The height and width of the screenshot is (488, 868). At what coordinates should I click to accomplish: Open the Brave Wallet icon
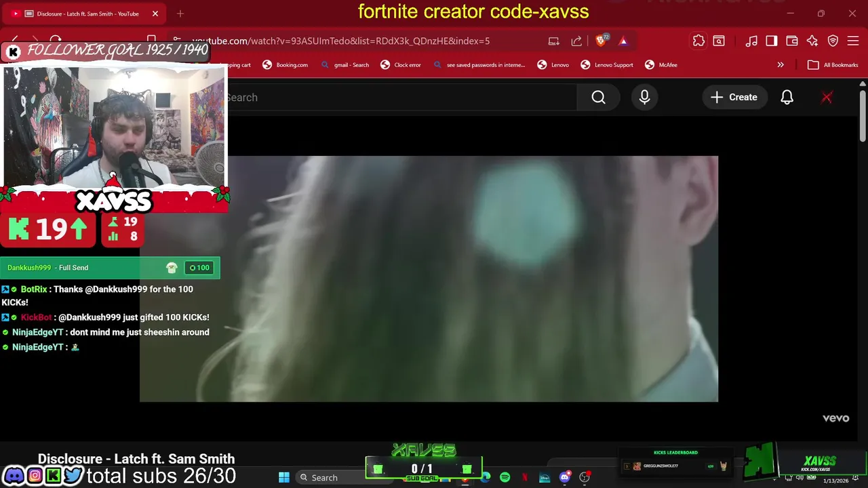pos(792,41)
